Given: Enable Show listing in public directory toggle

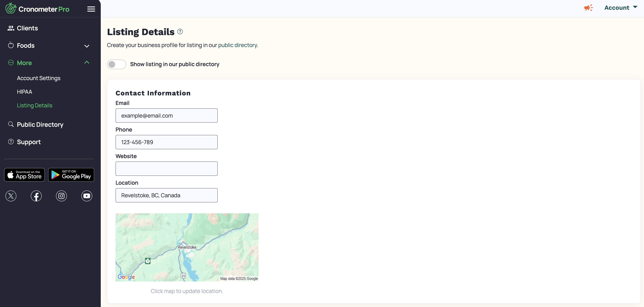Looking at the screenshot, I should [x=116, y=64].
